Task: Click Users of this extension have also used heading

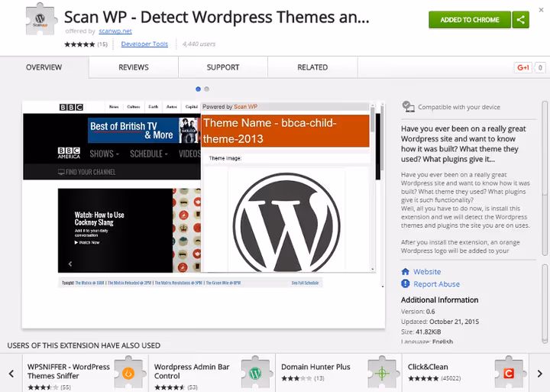Action: click(x=84, y=345)
